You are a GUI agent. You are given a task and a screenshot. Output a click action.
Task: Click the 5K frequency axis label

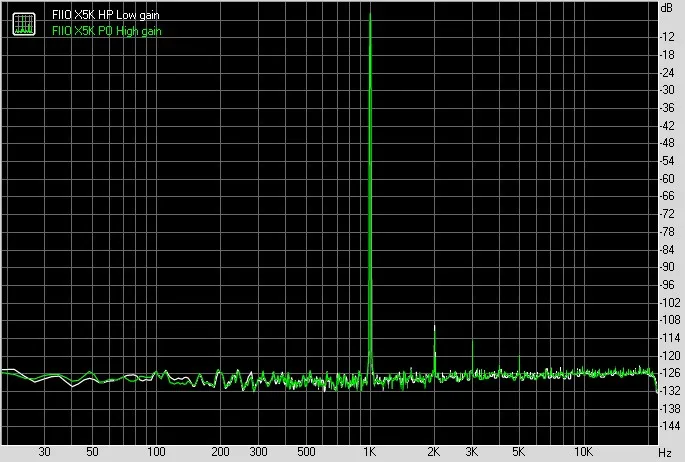coord(519,452)
